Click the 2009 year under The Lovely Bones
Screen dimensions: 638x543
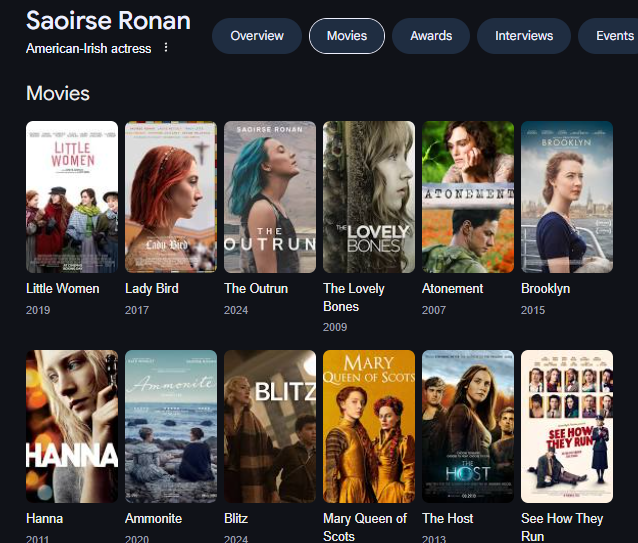coord(335,327)
